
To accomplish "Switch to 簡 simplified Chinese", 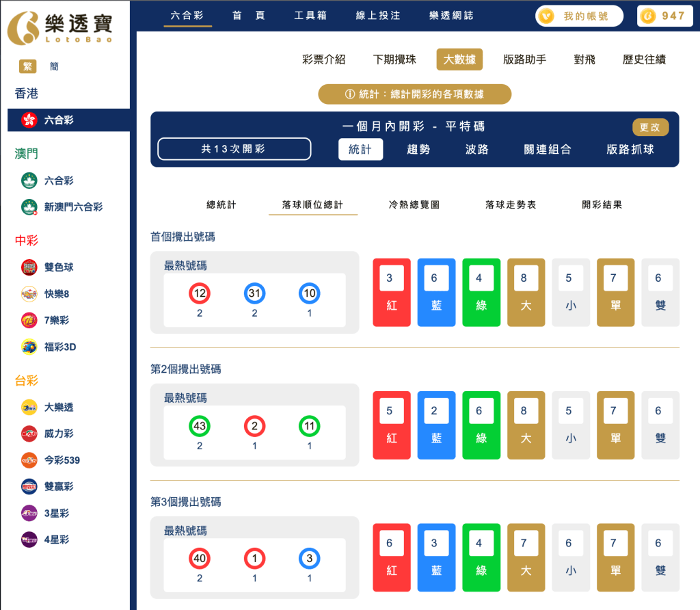I will coord(54,66).
